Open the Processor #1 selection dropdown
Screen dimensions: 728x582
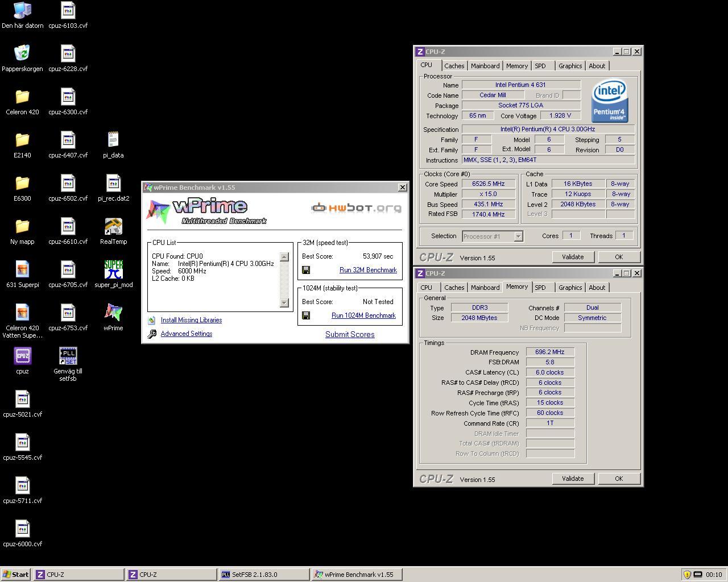493,236
